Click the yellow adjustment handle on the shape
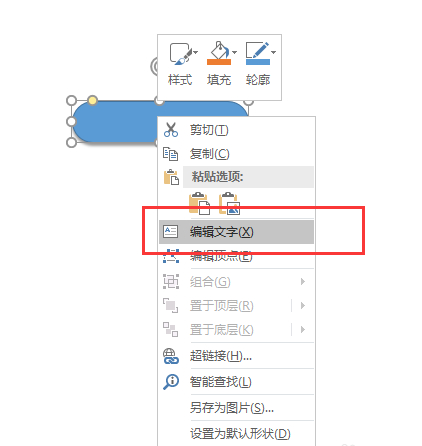Viewport: 422px width, 446px height. (92, 100)
